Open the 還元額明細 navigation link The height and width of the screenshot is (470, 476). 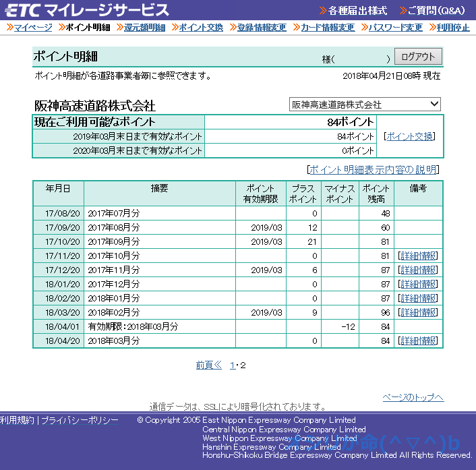(144, 28)
